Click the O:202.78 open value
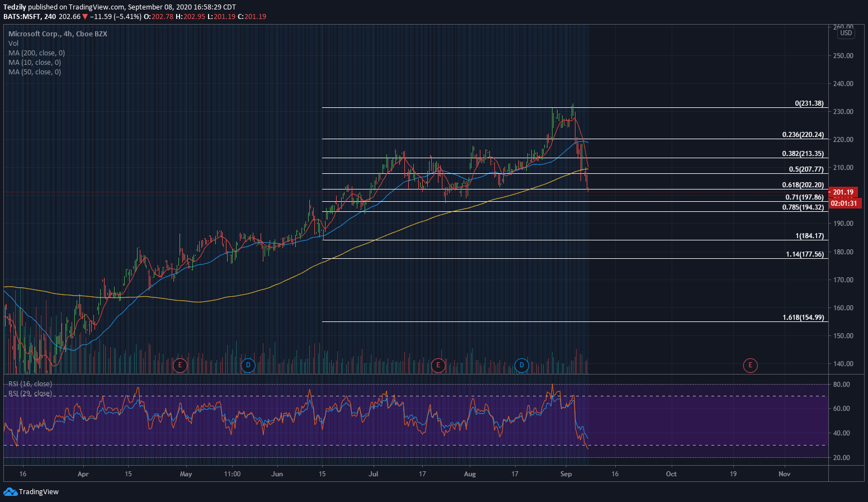 click(158, 17)
